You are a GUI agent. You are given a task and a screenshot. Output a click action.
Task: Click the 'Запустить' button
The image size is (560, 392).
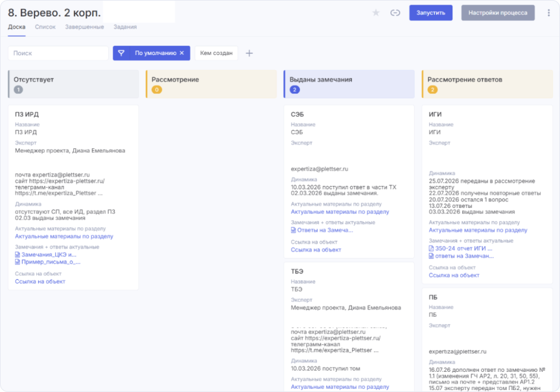click(431, 13)
